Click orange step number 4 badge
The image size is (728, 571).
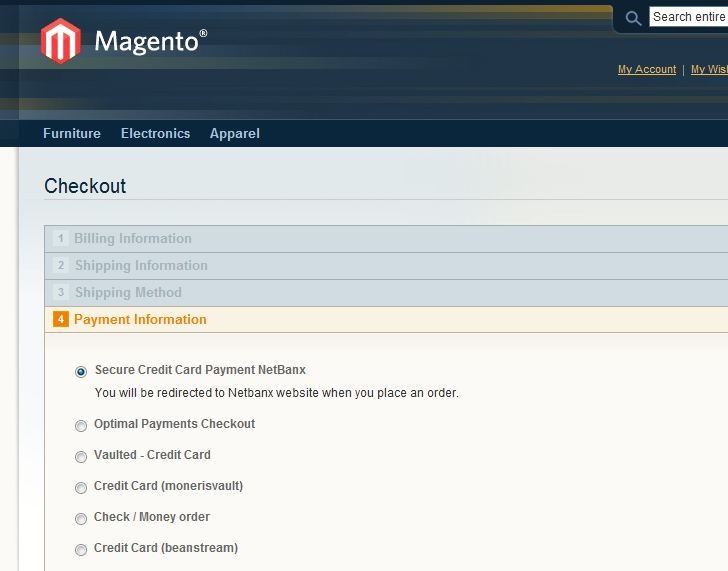(x=61, y=319)
